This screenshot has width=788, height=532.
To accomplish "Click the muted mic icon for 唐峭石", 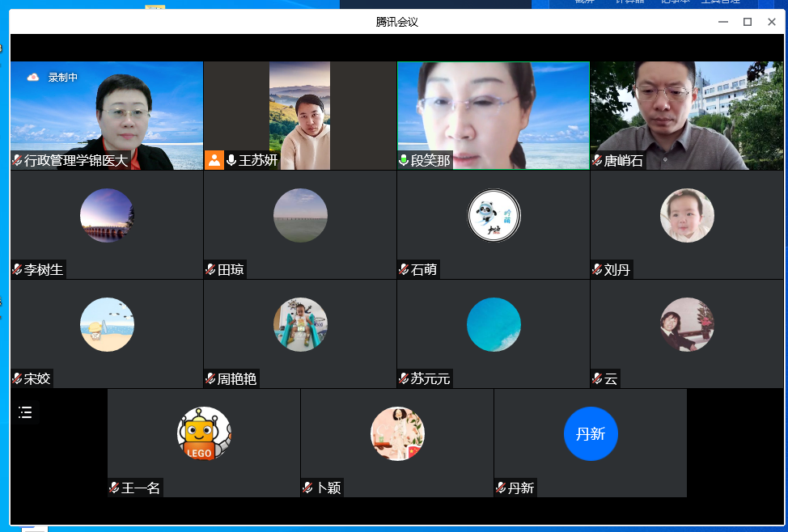I will 597,161.
